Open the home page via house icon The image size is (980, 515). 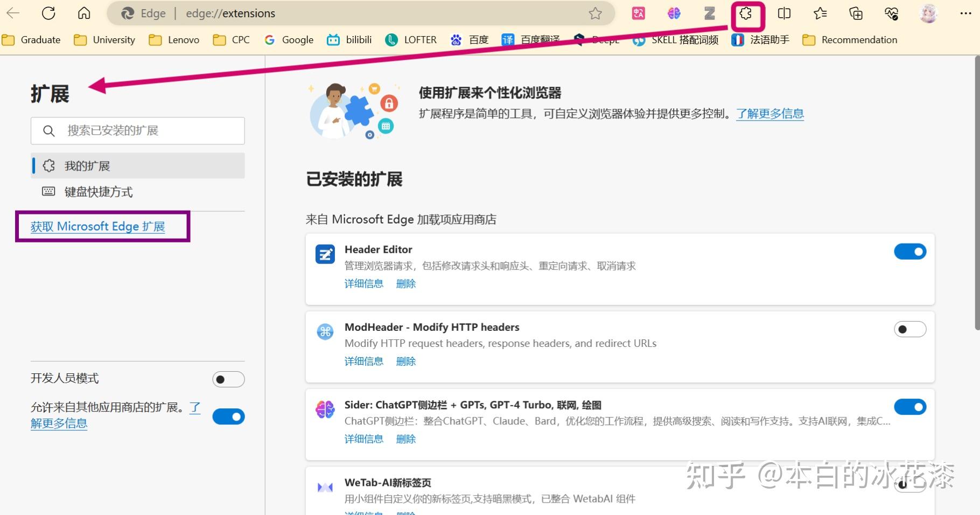click(84, 13)
